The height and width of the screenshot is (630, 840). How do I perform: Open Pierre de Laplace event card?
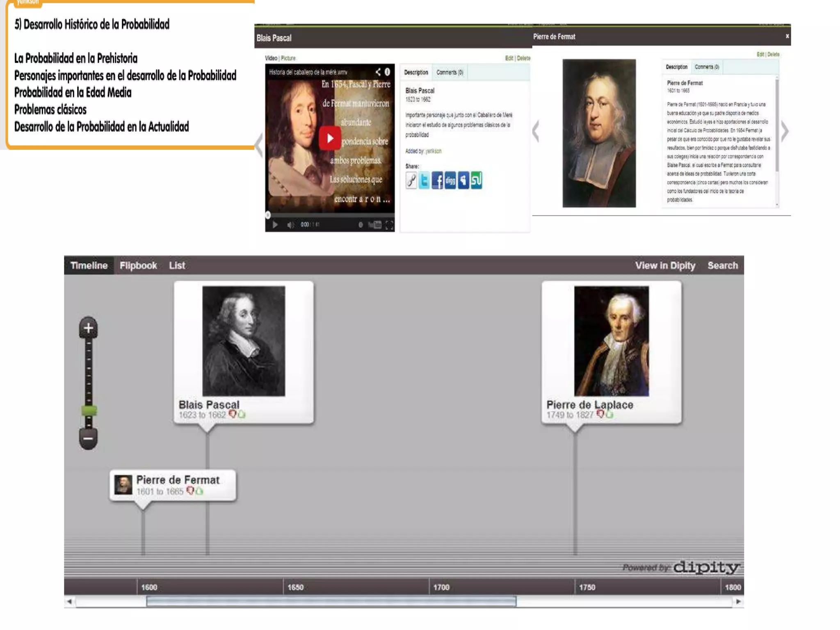[611, 352]
